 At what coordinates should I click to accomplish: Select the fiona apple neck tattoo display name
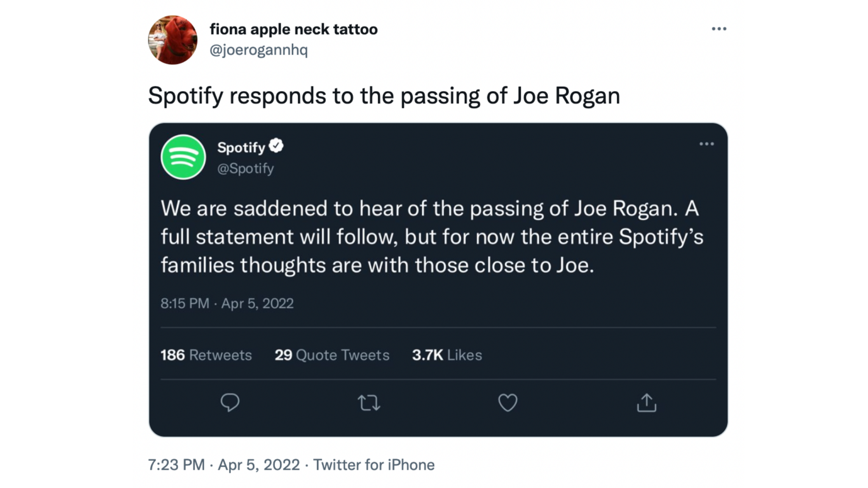[293, 29]
